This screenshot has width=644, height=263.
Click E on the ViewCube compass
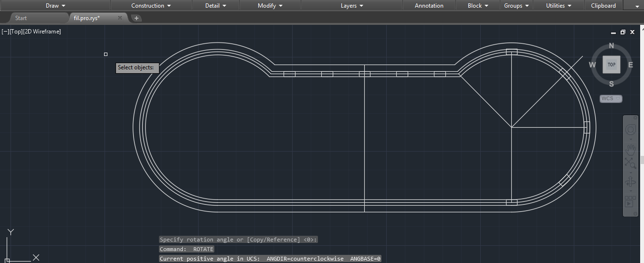pyautogui.click(x=630, y=65)
